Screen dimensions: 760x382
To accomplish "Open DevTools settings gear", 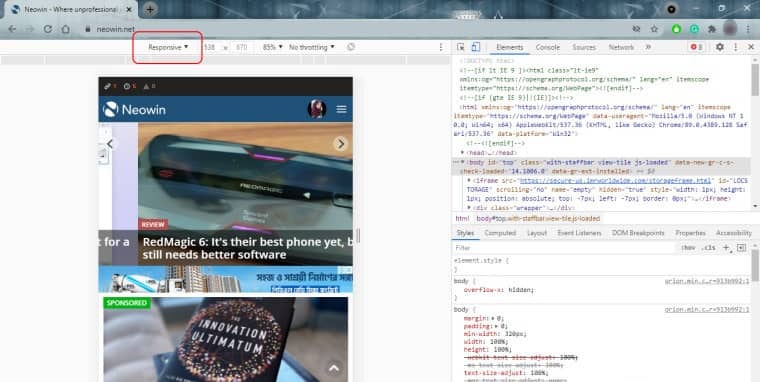I will pyautogui.click(x=720, y=47).
